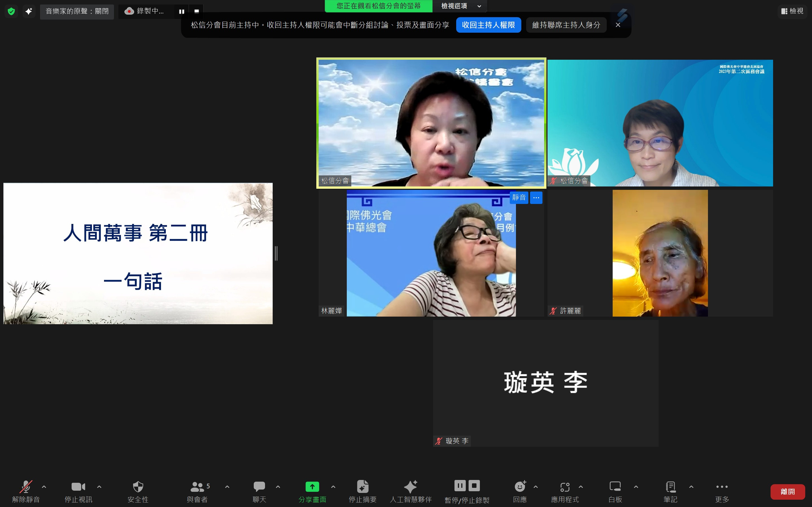
Task: Expand the arrow next to participants (與會者)
Action: tap(227, 486)
